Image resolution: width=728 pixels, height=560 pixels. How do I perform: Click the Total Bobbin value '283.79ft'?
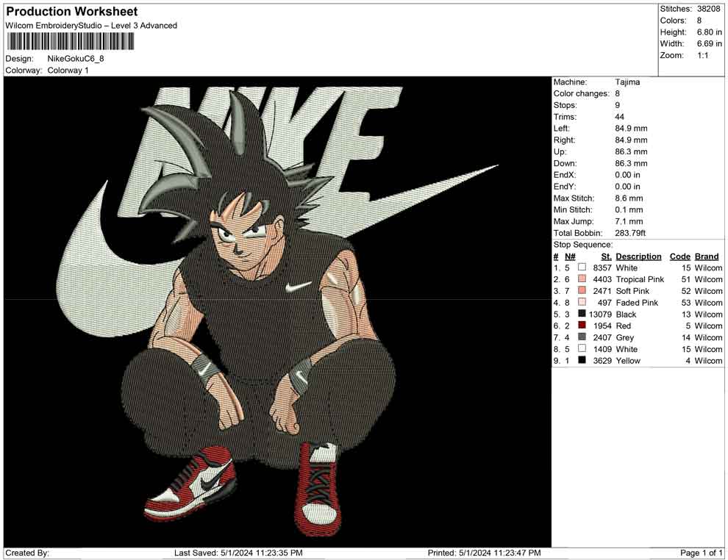pos(630,233)
